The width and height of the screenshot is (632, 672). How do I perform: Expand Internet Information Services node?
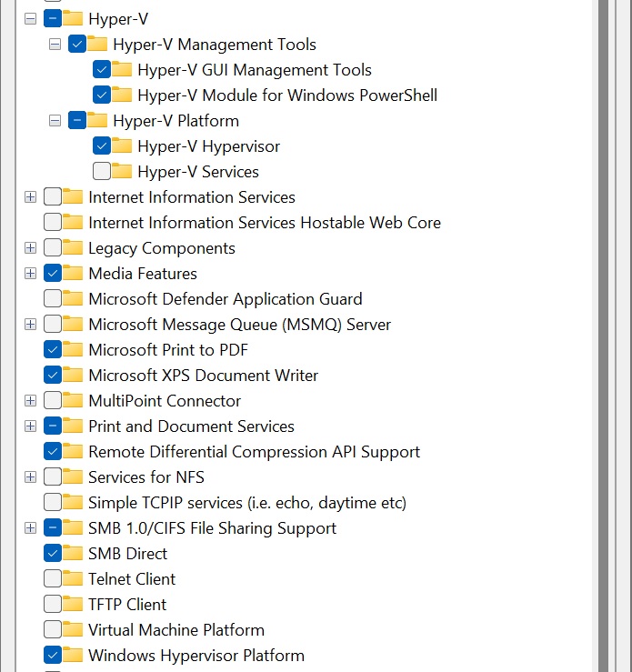click(30, 197)
